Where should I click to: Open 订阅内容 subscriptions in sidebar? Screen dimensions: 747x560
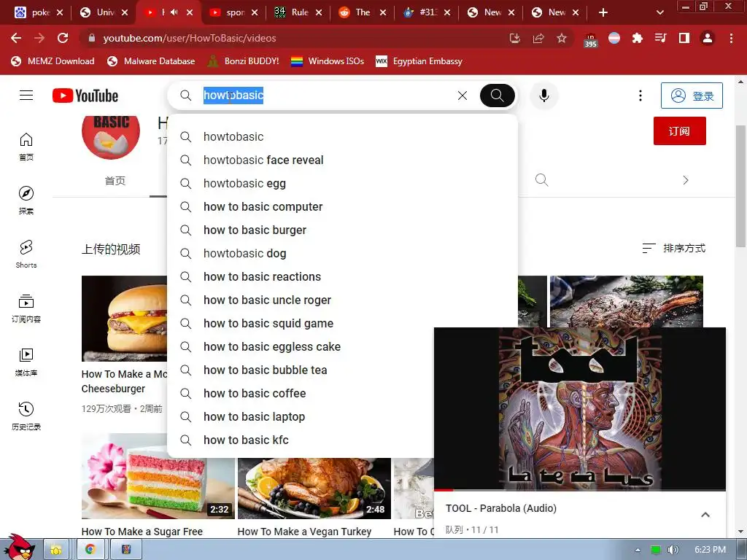coord(26,308)
